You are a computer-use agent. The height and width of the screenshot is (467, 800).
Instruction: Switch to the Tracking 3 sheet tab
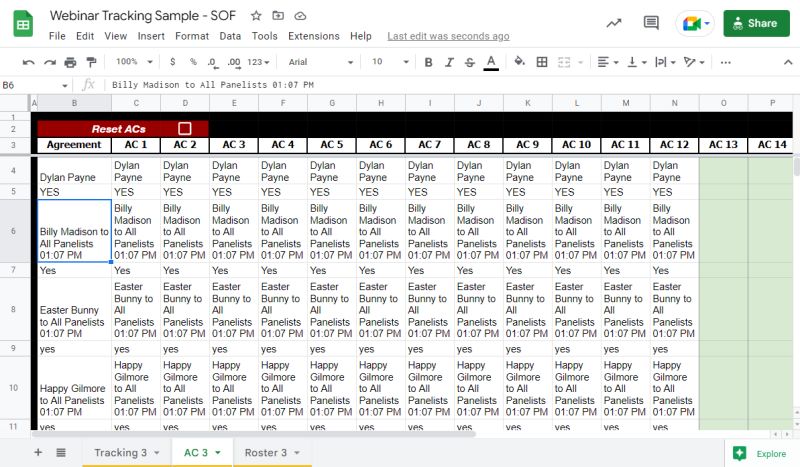click(x=127, y=452)
